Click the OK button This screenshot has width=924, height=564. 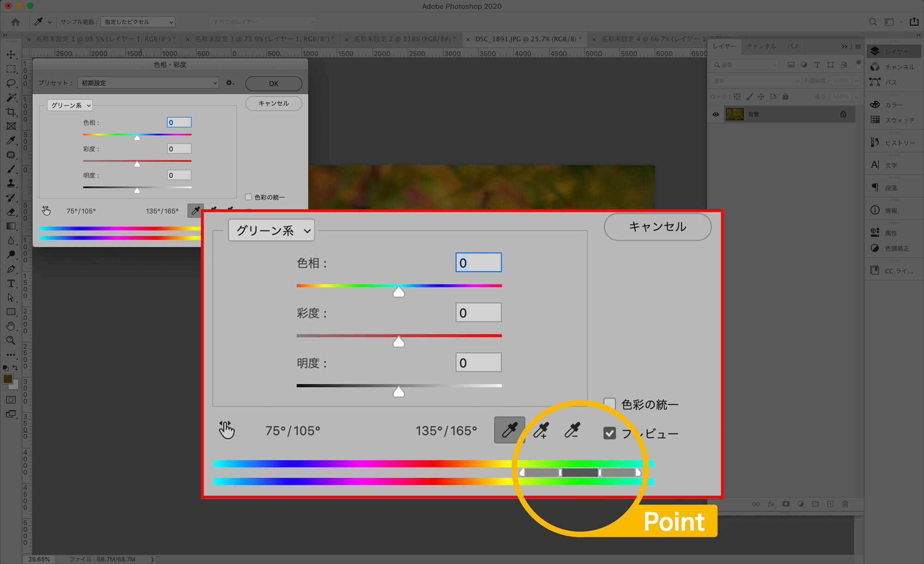[x=274, y=84]
